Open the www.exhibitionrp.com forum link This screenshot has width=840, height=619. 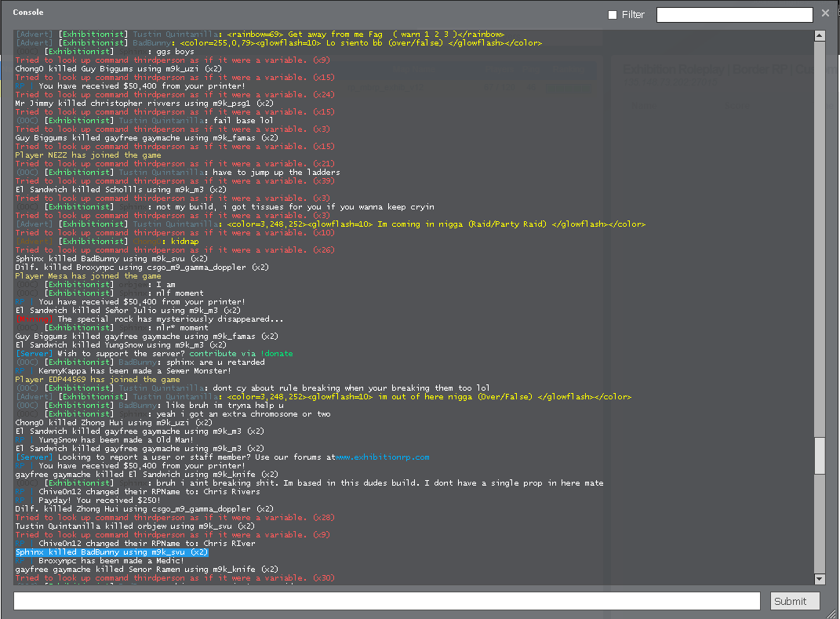tap(382, 457)
